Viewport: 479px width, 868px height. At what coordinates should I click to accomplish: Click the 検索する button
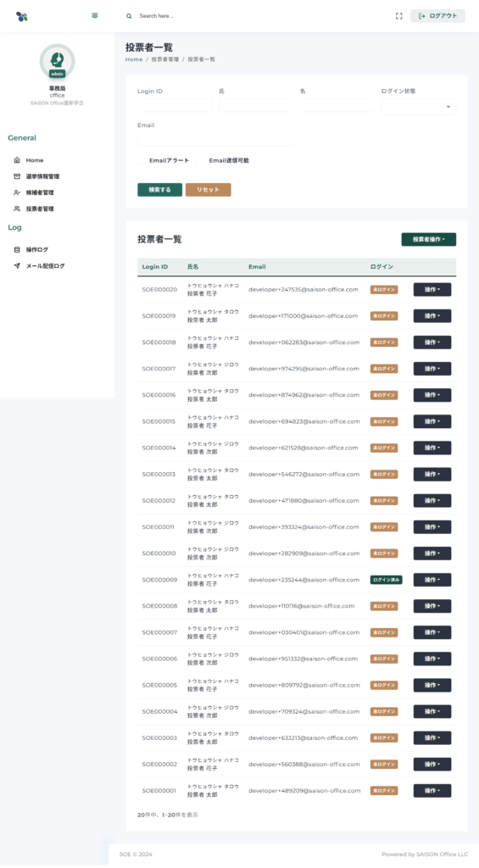159,190
